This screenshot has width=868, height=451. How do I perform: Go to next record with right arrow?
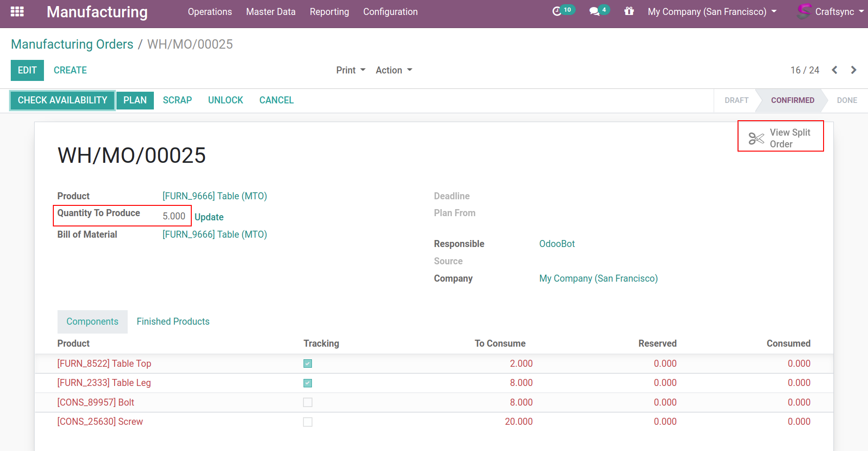click(854, 70)
